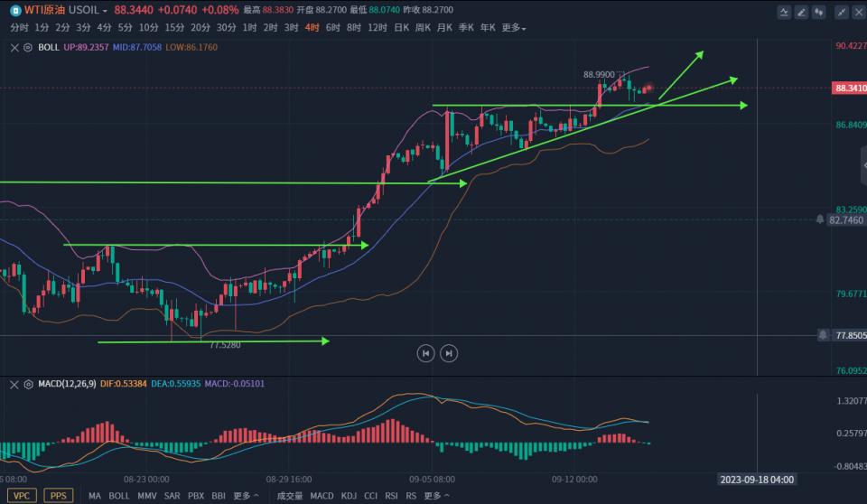Remove the MACD sub-indicator panel
This screenshot has height=504, width=867.
tap(14, 384)
